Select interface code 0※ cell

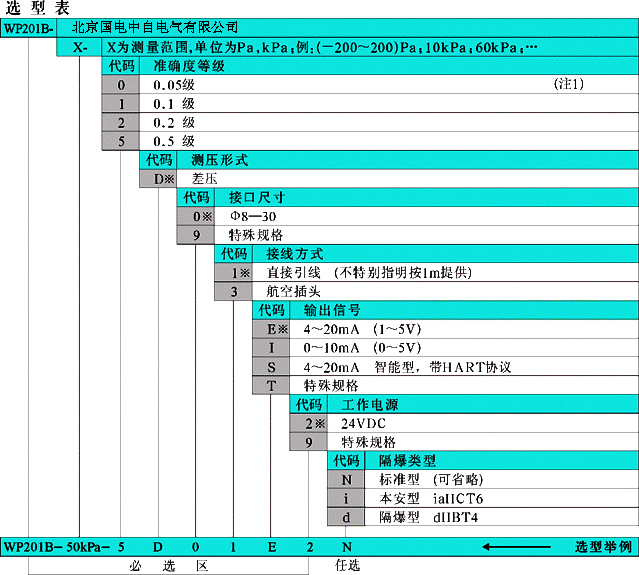[196, 216]
